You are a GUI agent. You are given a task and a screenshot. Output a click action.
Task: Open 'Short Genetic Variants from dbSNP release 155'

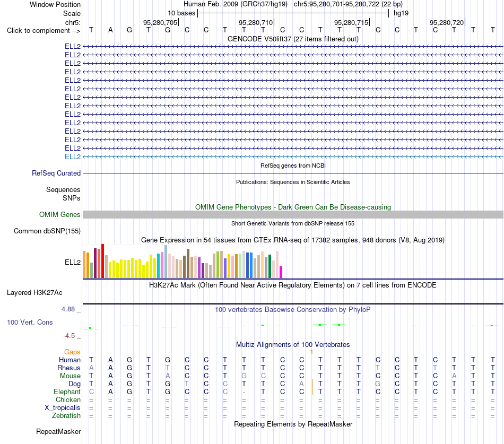coord(293,223)
